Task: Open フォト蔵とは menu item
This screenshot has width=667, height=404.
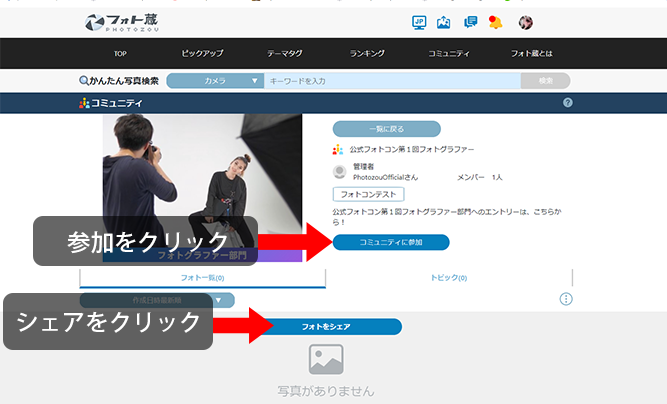Action: 531,54
